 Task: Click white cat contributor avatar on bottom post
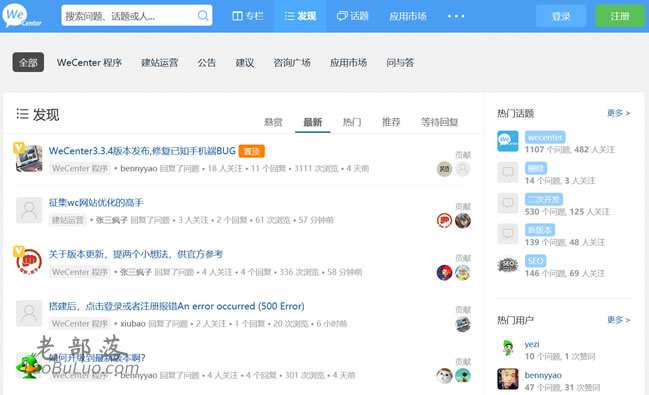pyautogui.click(x=444, y=376)
